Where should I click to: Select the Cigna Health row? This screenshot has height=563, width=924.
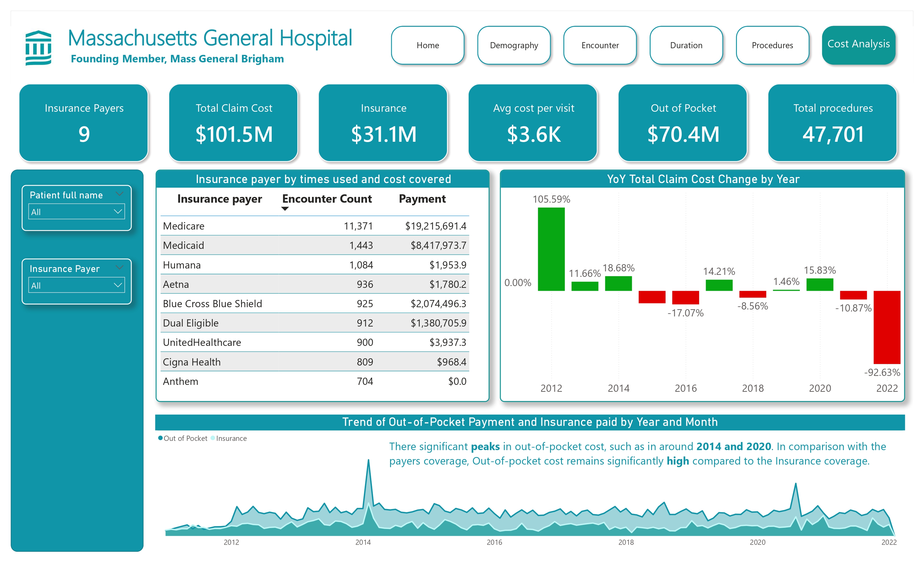315,362
